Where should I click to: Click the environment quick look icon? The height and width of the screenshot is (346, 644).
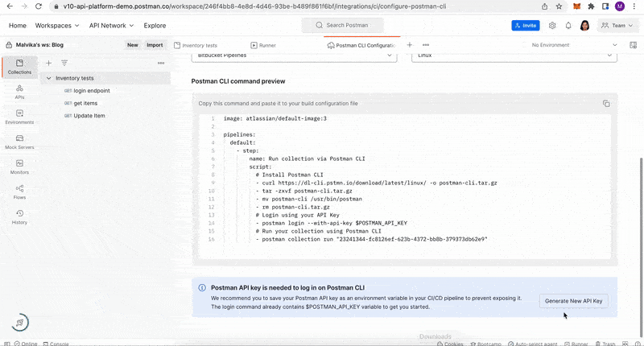[633, 45]
